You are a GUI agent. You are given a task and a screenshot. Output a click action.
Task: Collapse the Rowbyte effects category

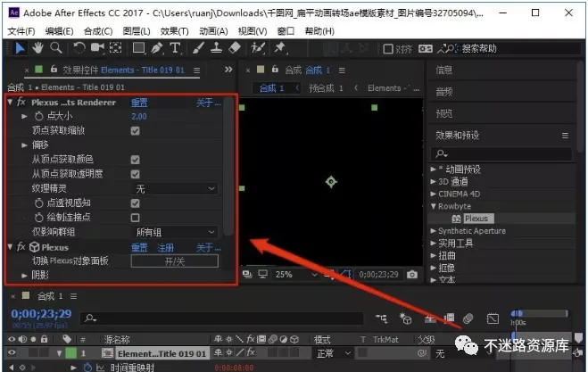(434, 206)
